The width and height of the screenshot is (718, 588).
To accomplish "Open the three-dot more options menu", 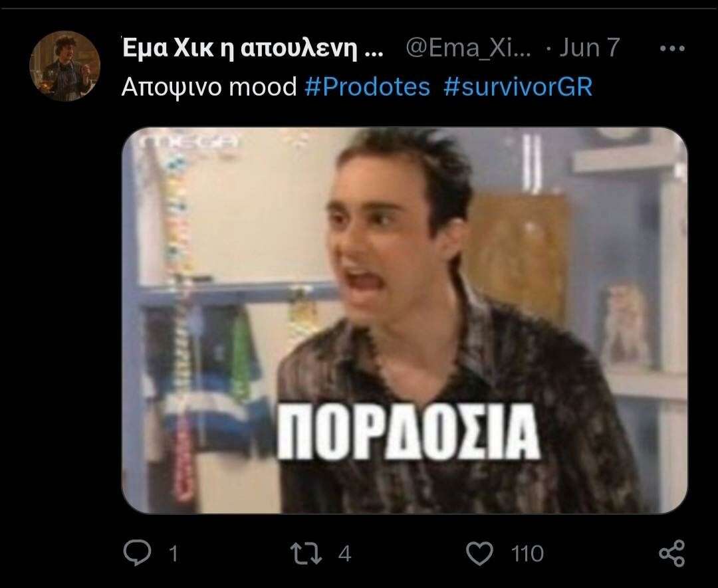I will click(x=672, y=48).
